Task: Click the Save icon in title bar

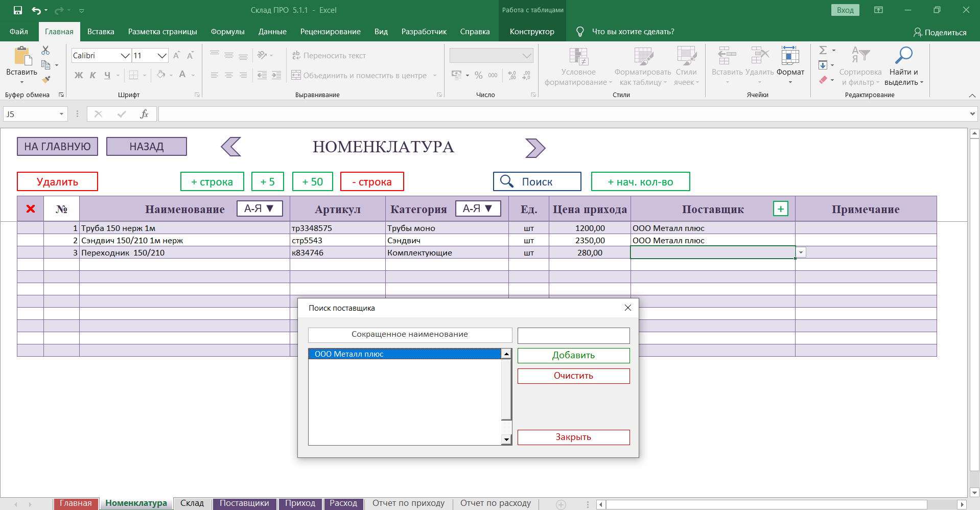Action: pos(18,10)
